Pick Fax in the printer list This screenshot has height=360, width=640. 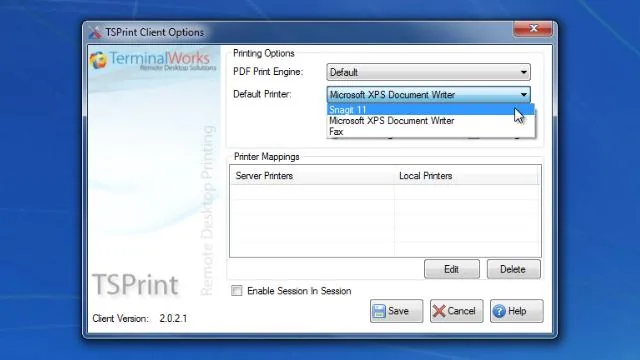pos(431,132)
